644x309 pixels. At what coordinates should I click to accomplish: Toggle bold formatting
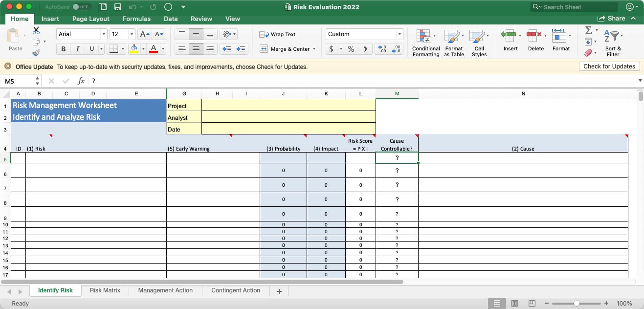click(63, 49)
